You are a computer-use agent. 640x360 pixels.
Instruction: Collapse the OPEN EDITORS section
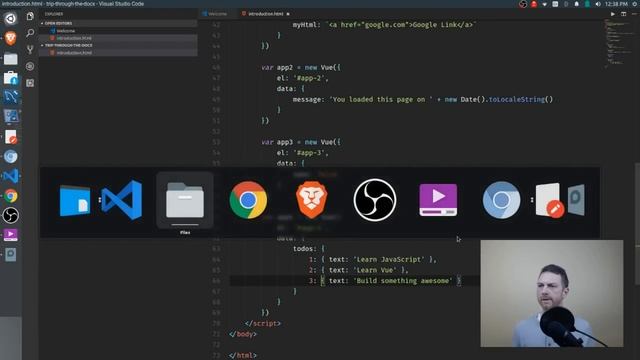118,23
